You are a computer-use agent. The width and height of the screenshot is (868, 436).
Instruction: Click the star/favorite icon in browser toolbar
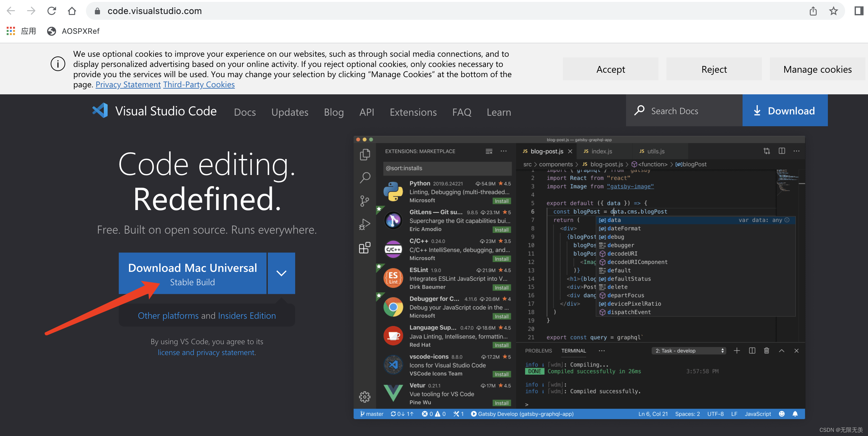point(835,11)
